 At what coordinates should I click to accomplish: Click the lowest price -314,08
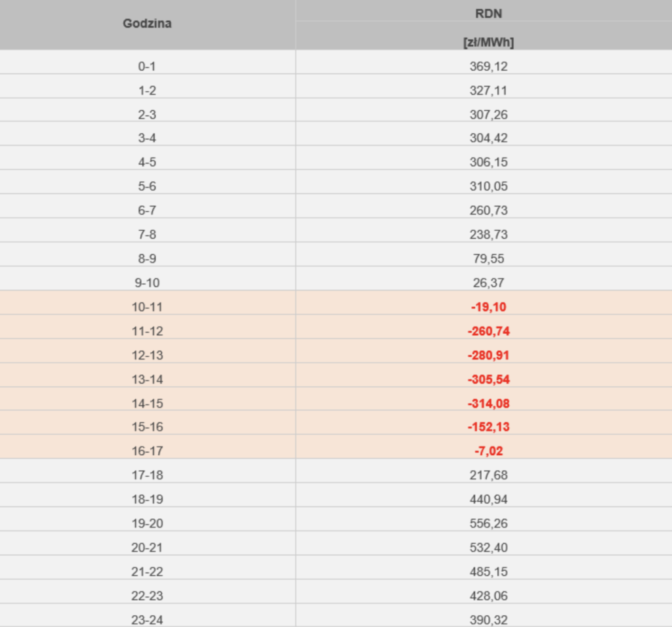pos(488,403)
